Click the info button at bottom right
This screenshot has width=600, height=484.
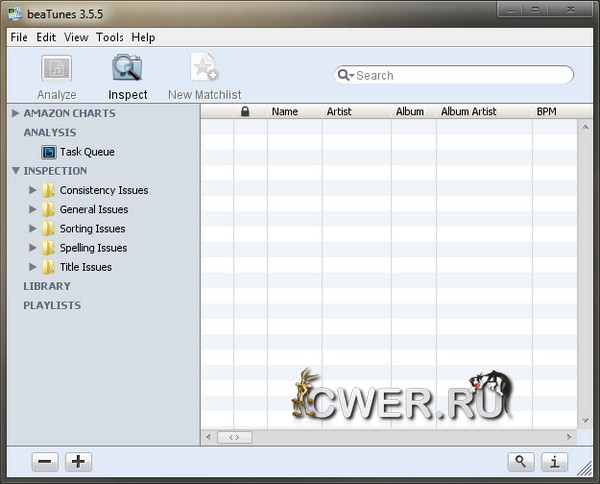tap(554, 462)
